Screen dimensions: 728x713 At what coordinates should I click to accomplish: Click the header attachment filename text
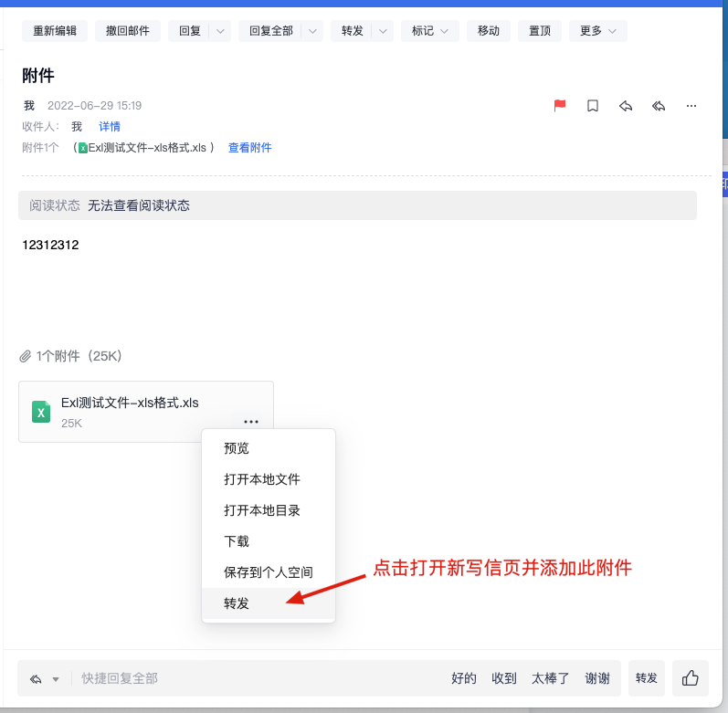click(147, 148)
